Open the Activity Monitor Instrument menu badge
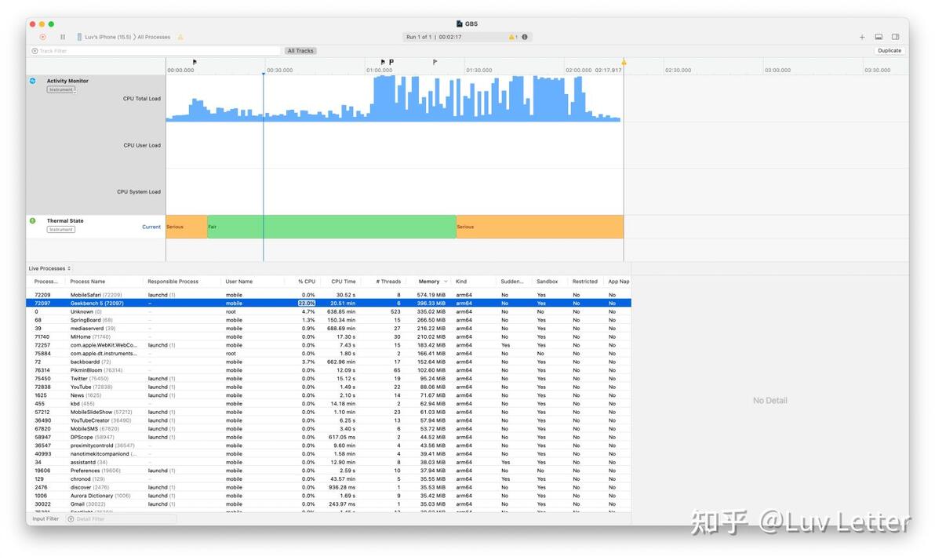 click(61, 89)
